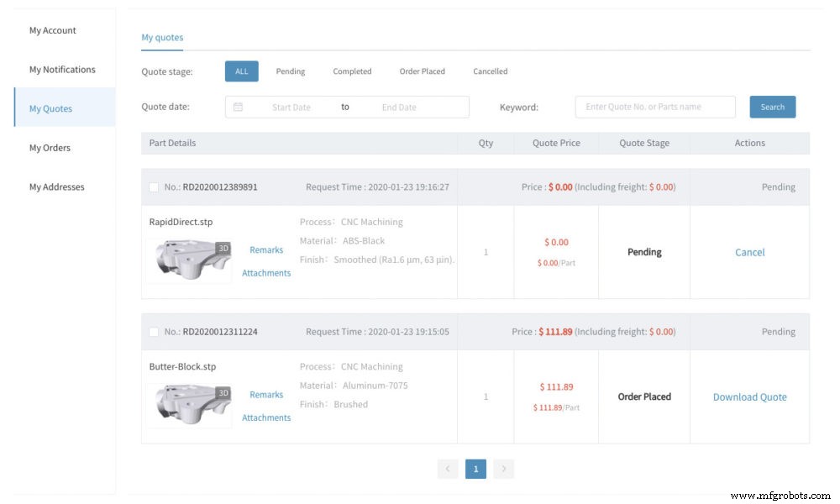
Task: Filter quotes by Pending stage
Action: coord(290,71)
